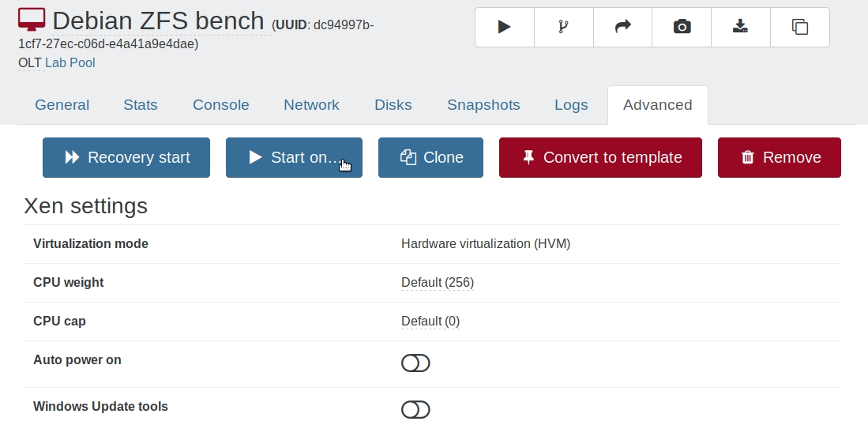868x425 pixels.
Task: Click the Xen settings heading
Action: [86, 206]
